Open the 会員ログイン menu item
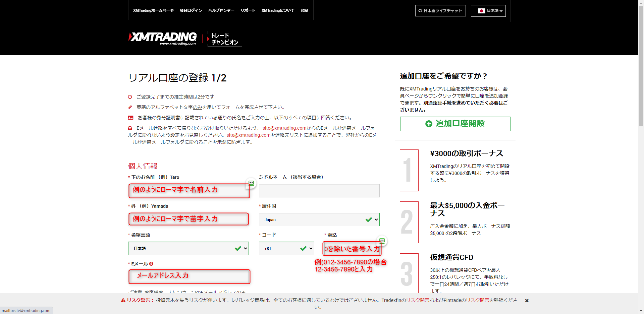 191,10
